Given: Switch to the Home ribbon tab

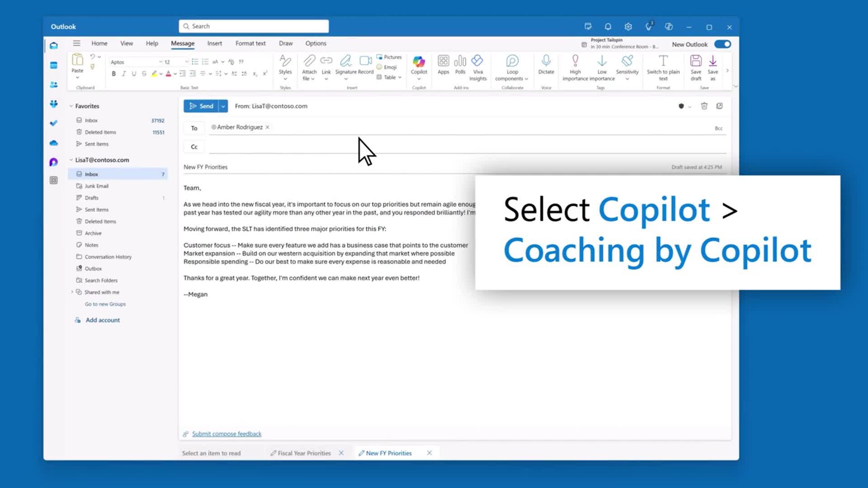Looking at the screenshot, I should click(99, 43).
